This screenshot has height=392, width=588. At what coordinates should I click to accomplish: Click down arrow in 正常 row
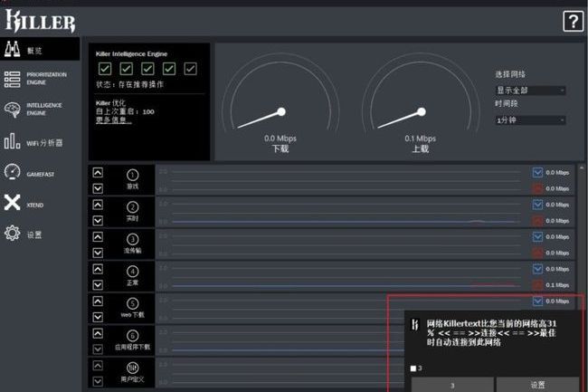point(98,285)
